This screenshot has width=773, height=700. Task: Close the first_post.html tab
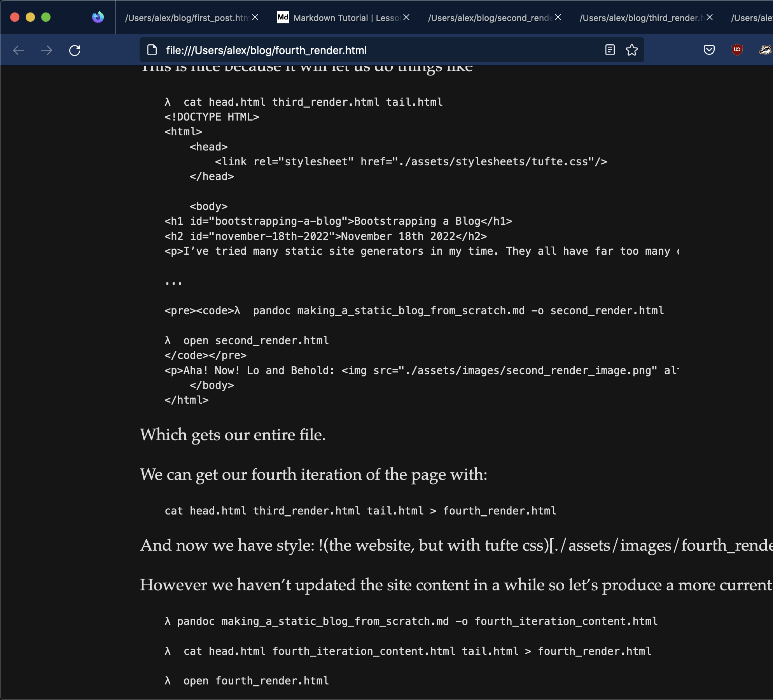[255, 17]
